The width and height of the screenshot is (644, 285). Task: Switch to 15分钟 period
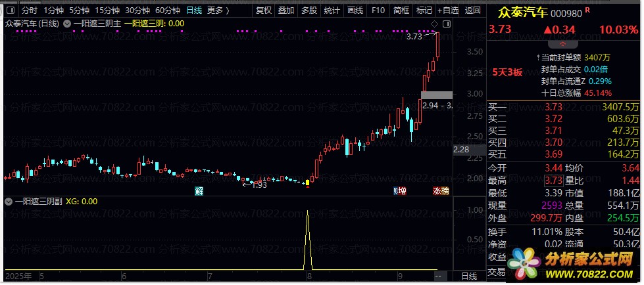pos(107,11)
